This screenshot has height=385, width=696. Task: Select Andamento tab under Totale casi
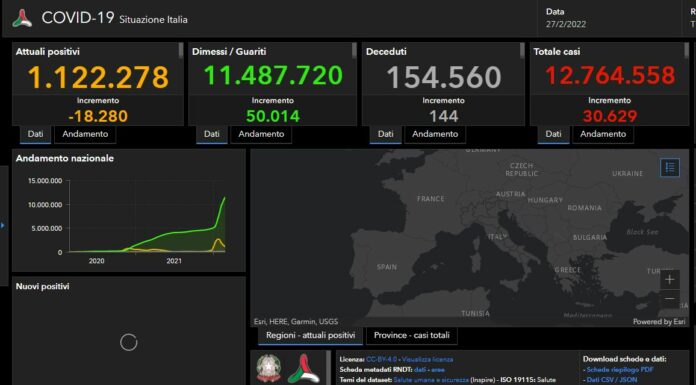pos(603,134)
